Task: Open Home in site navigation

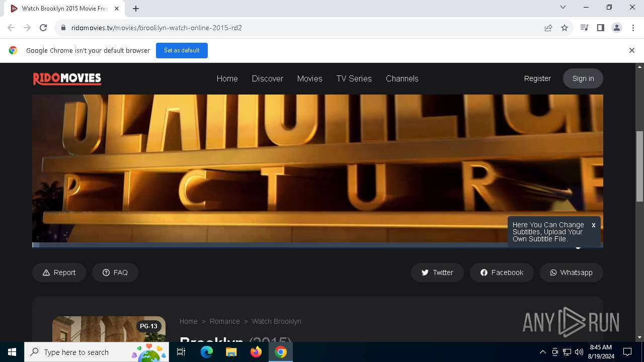Action: 227,78
